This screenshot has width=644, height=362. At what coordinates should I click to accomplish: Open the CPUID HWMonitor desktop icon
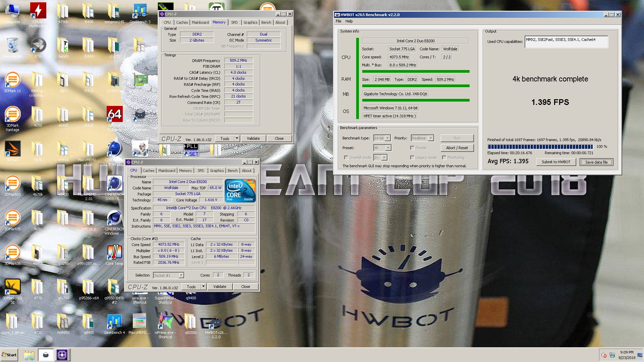click(38, 15)
